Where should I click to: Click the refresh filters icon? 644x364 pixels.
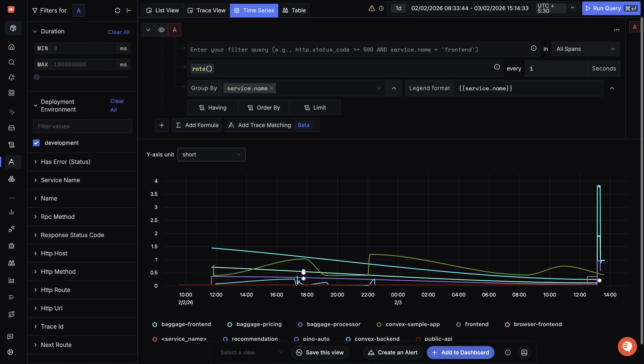117,10
